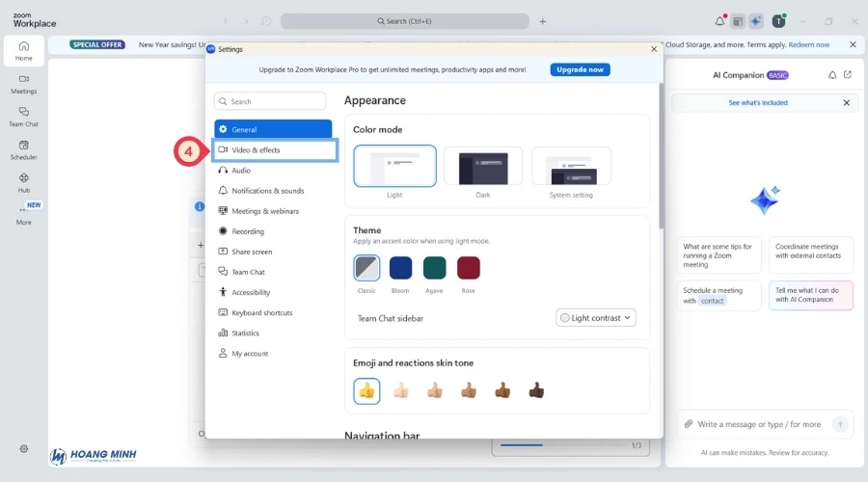Pop out the AI Companion panel
The image size is (868, 482).
click(848, 75)
